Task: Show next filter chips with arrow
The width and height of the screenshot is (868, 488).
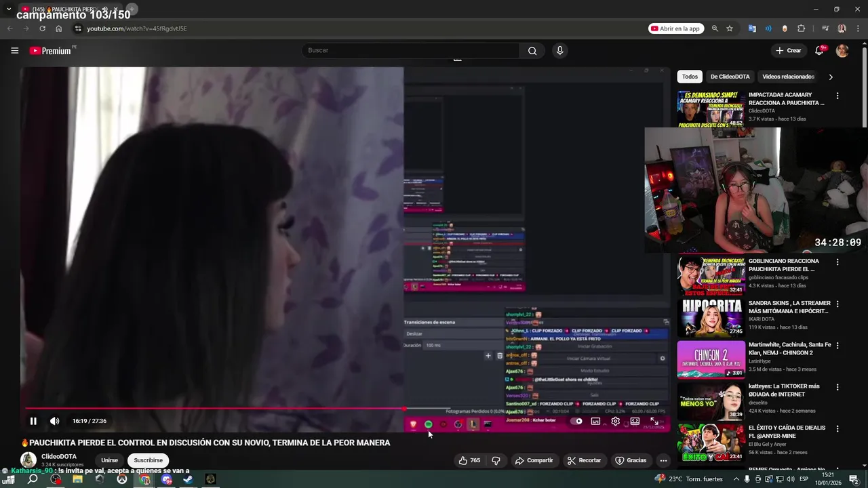Action: click(831, 77)
